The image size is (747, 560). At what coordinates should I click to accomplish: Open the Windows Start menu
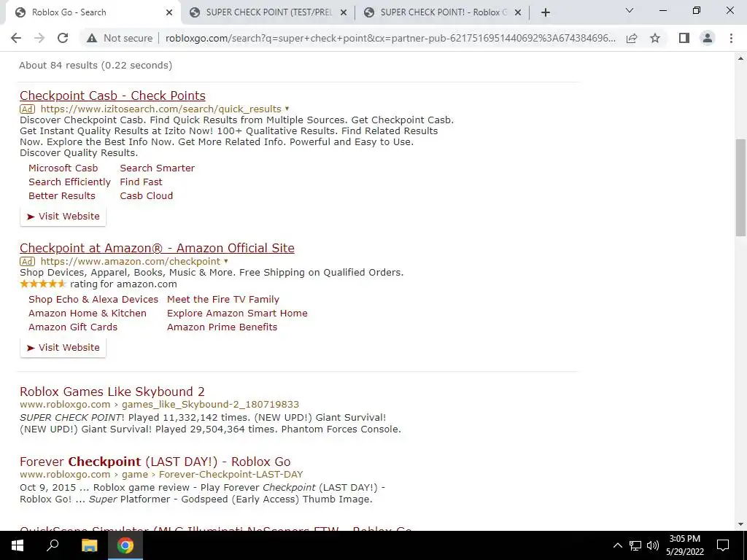click(18, 545)
